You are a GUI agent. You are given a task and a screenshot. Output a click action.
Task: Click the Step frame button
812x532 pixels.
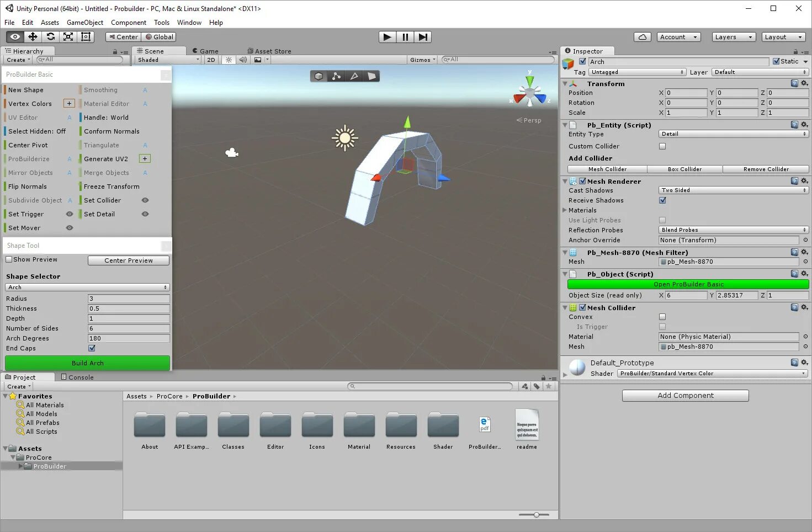(x=423, y=37)
